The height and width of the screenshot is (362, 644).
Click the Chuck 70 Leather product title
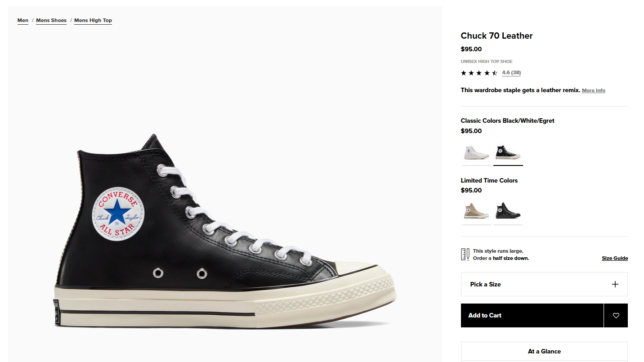coord(496,36)
